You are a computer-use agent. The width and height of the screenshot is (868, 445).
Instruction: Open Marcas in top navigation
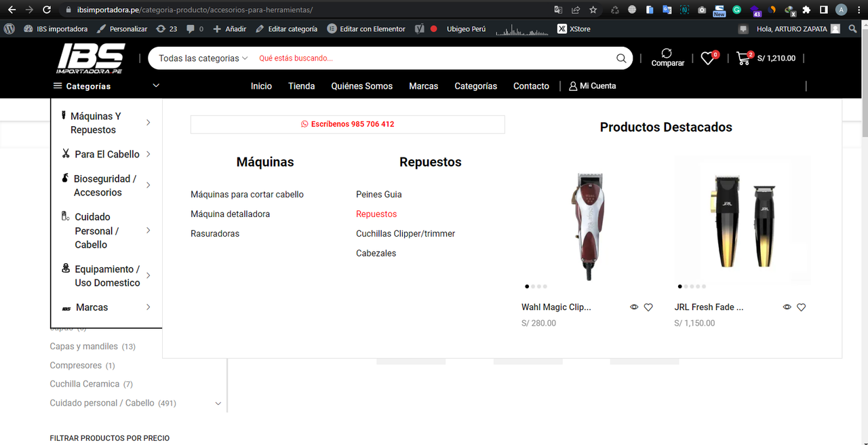[x=423, y=86]
